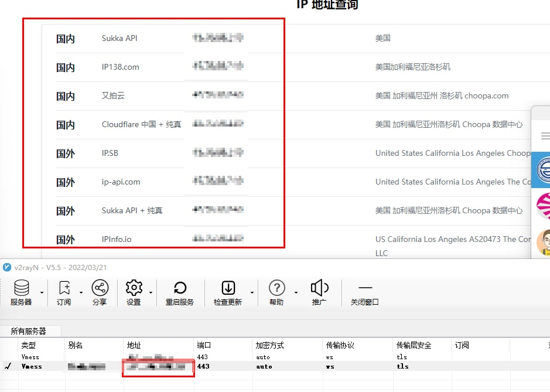550x392 pixels.
Task: Open the 设置 (Settings) gear icon
Action: [135, 288]
